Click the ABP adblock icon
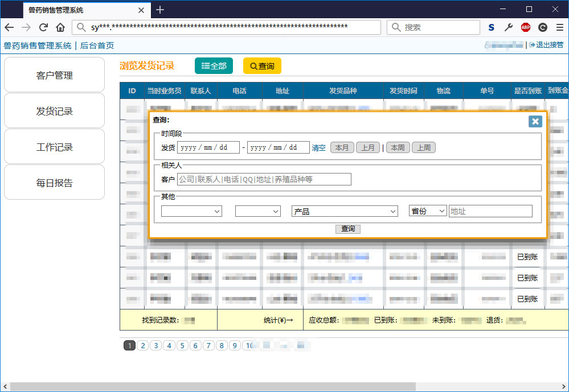 (526, 27)
